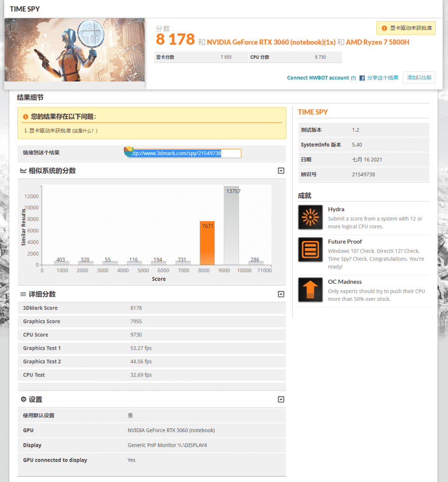
Task: Click the Graphics Score value 7955
Action: pyautogui.click(x=136, y=321)
